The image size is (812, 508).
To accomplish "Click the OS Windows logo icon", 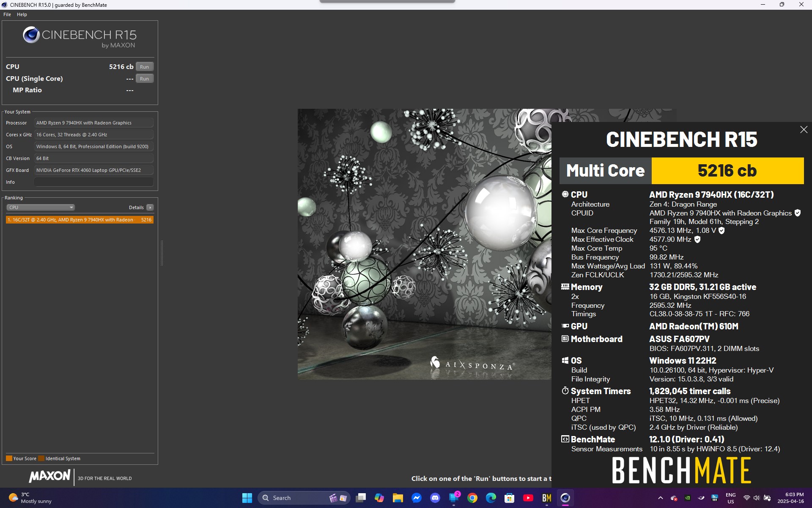I will pyautogui.click(x=565, y=360).
